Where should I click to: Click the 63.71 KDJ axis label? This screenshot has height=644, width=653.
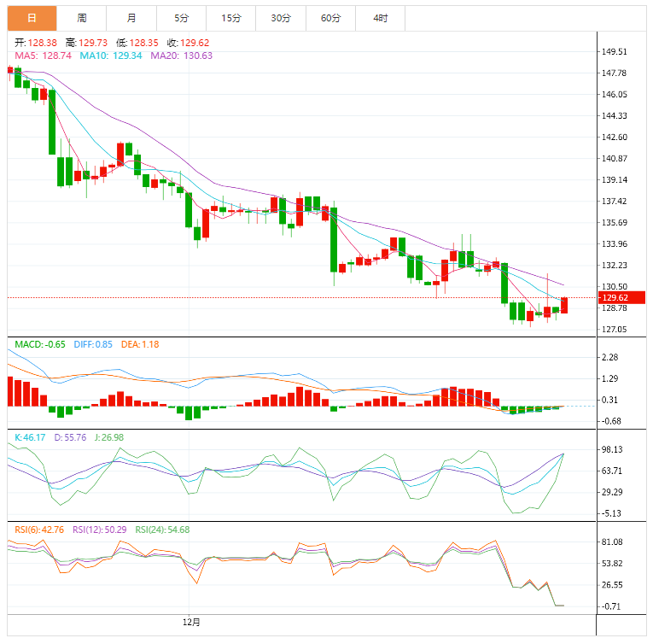pyautogui.click(x=612, y=471)
